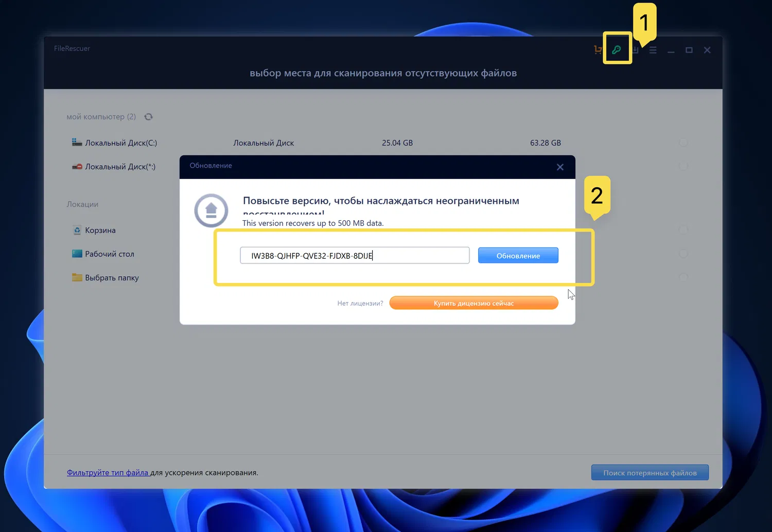The height and width of the screenshot is (532, 772).
Task: Click the мой компьютер (2) heading
Action: tap(101, 117)
